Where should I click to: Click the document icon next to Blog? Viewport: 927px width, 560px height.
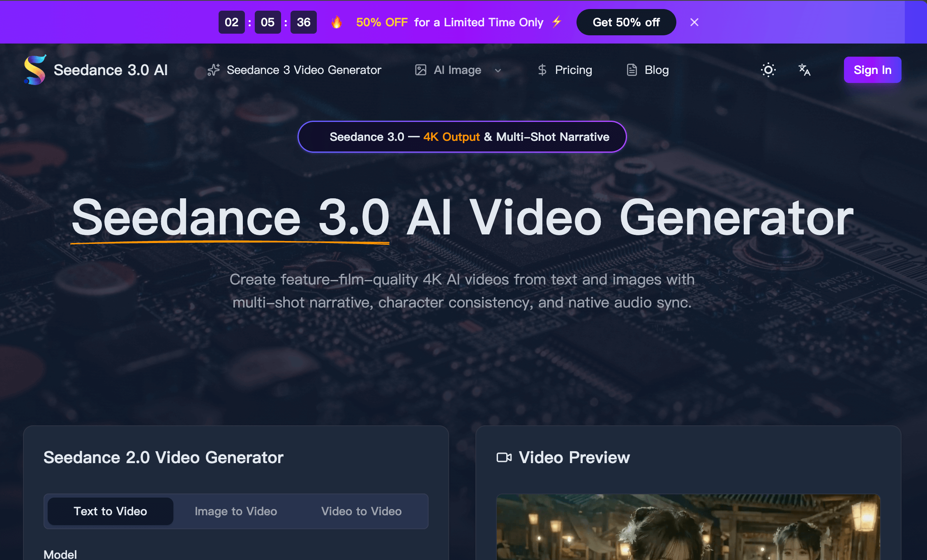point(632,70)
